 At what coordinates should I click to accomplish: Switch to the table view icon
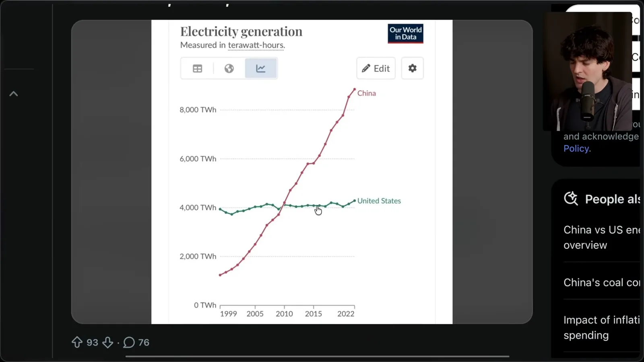pyautogui.click(x=197, y=68)
